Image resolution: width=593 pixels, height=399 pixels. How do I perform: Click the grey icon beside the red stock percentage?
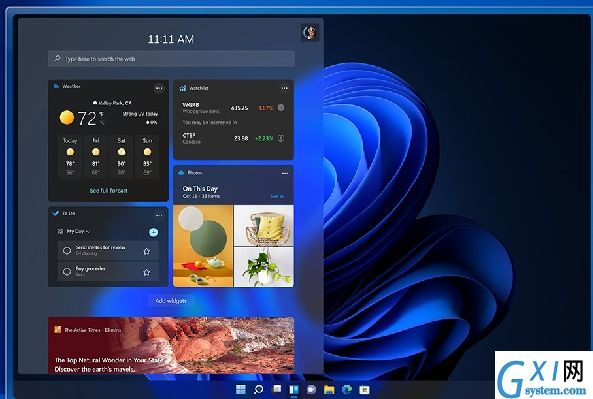coord(281,107)
